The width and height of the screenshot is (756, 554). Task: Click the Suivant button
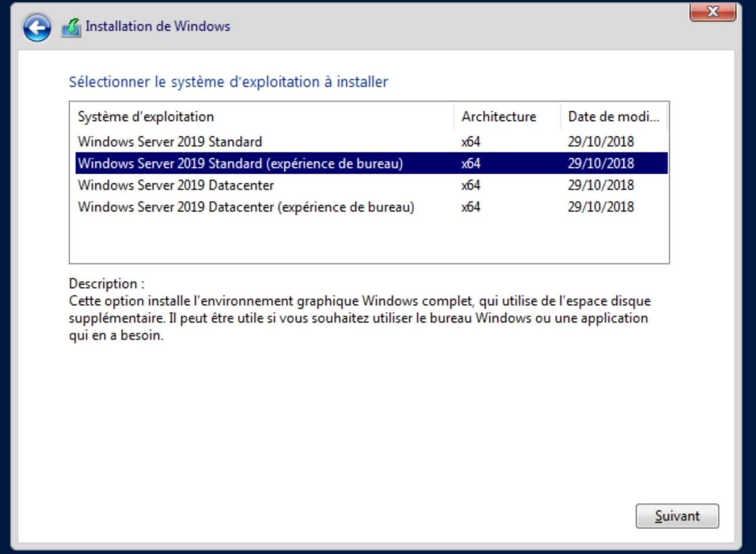click(677, 516)
